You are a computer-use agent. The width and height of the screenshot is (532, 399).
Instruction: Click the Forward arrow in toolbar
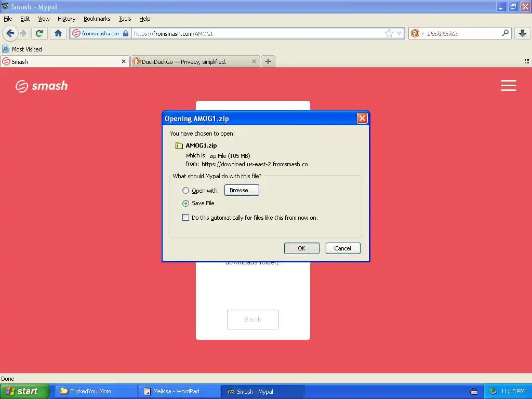tap(23, 33)
